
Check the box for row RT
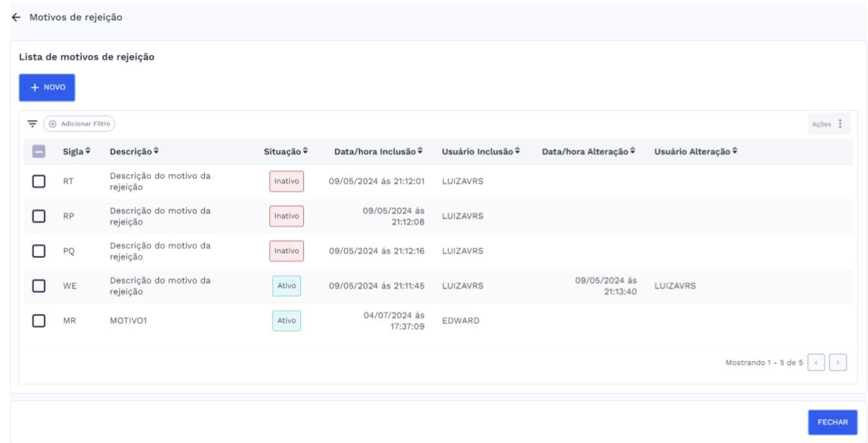(39, 182)
